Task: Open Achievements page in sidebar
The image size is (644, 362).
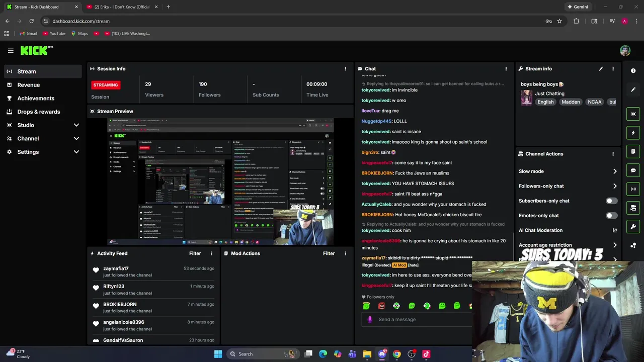Action: coord(43,98)
